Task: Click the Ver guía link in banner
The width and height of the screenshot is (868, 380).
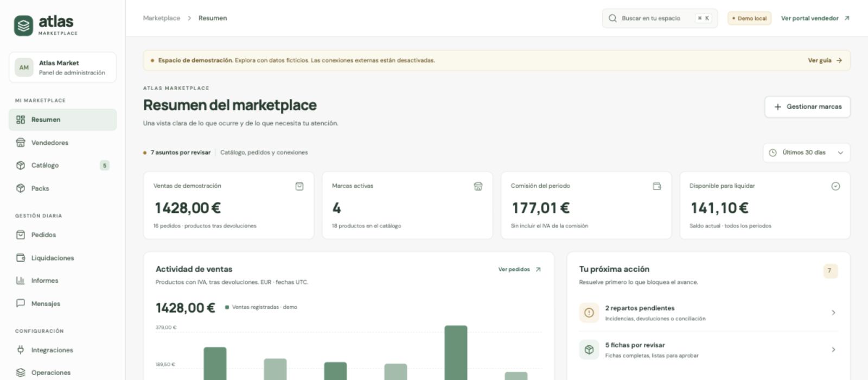Action: pyautogui.click(x=825, y=61)
